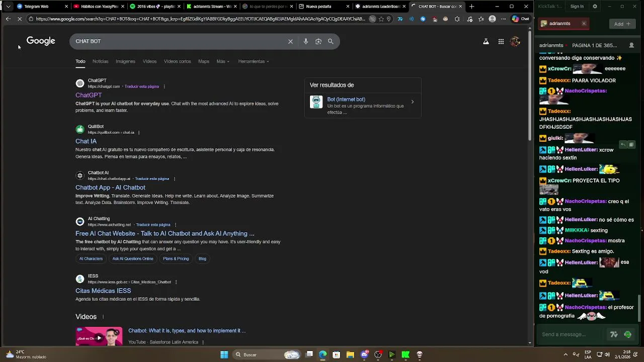Open the Videos section options menu

click(103, 317)
